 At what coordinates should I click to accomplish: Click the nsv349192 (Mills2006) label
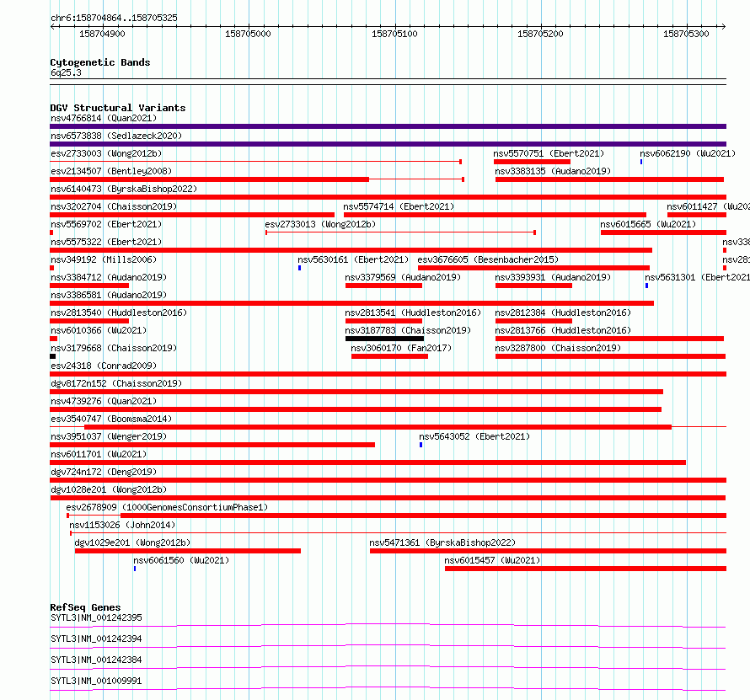tap(104, 259)
